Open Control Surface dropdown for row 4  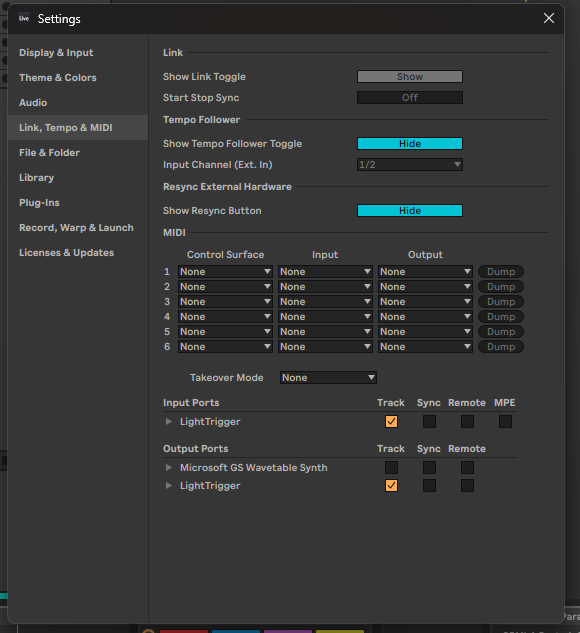point(225,316)
